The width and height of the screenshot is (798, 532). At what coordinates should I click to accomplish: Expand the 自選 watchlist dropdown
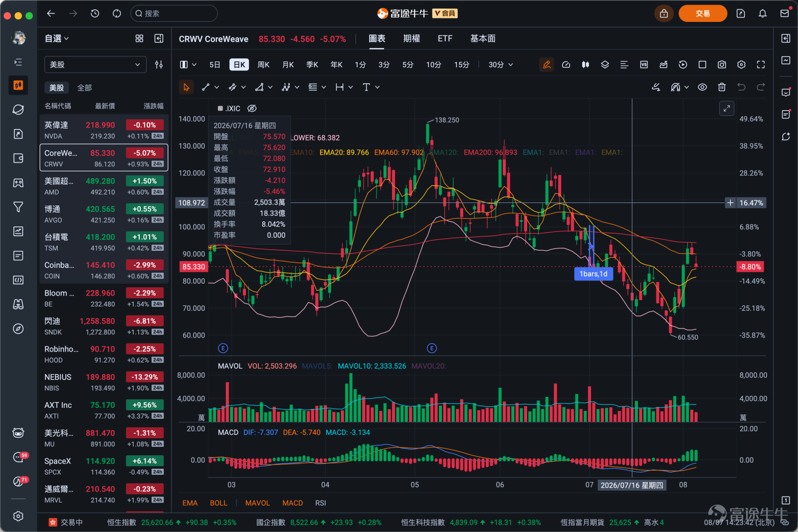57,38
